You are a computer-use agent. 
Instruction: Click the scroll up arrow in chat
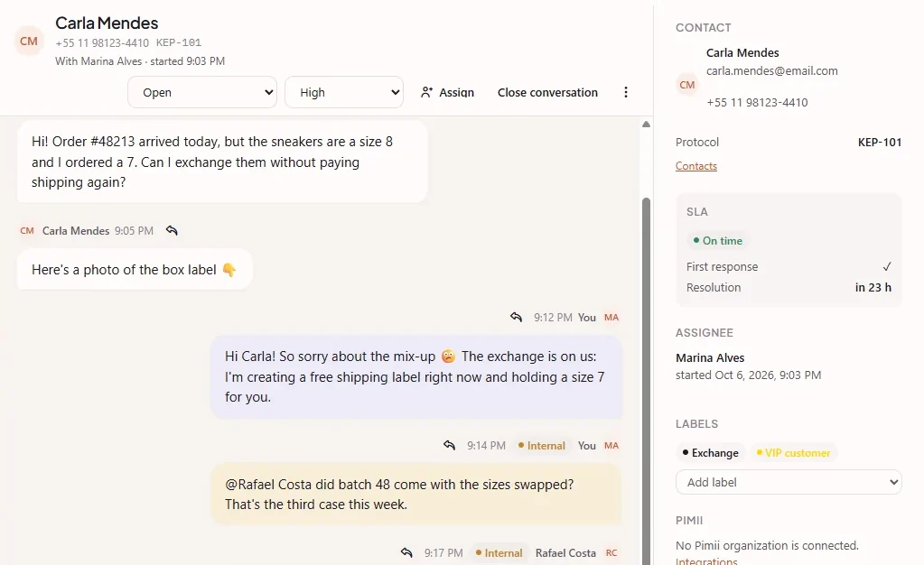pyautogui.click(x=646, y=125)
